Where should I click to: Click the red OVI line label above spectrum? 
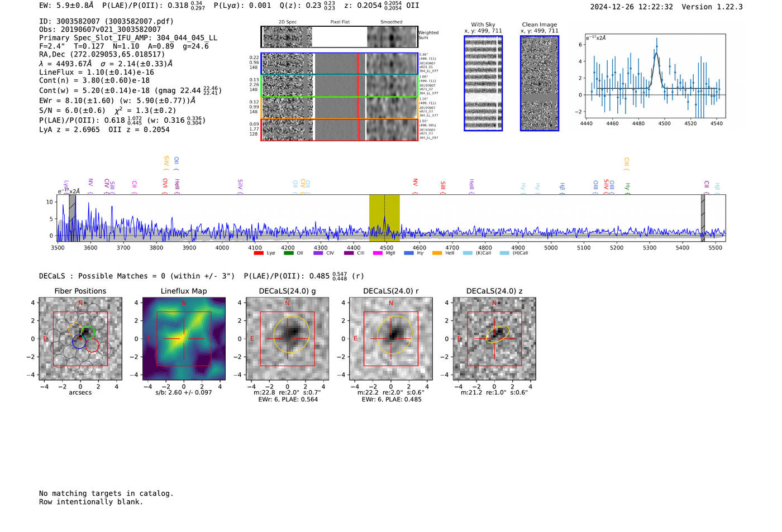click(x=165, y=186)
